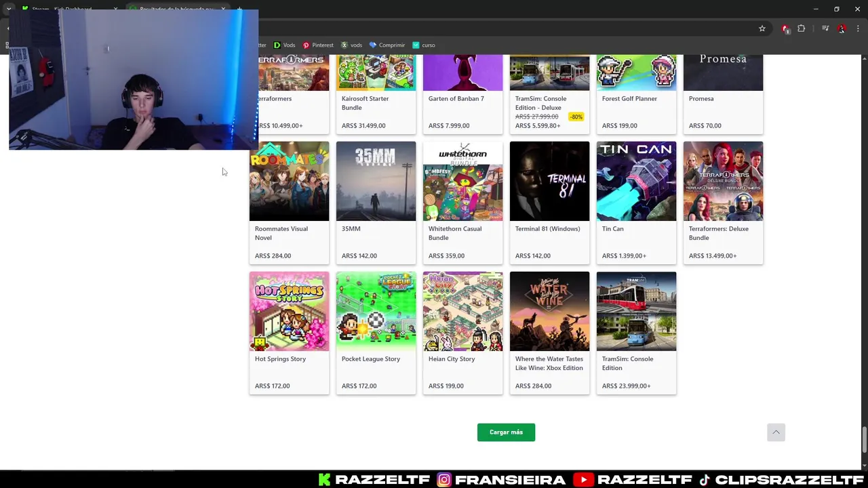Image resolution: width=868 pixels, height=488 pixels.
Task: Open Terraformers: Deluxe Bundle cover image
Action: point(723,181)
